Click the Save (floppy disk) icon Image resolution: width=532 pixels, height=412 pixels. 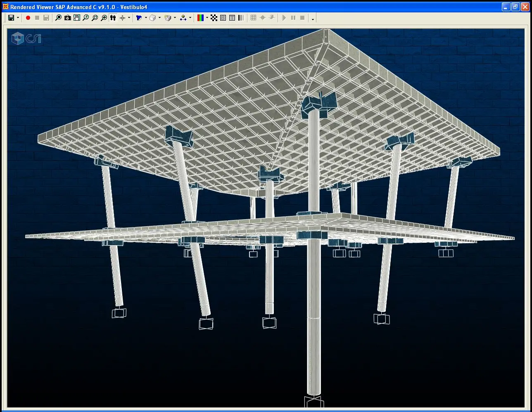pyautogui.click(x=11, y=18)
